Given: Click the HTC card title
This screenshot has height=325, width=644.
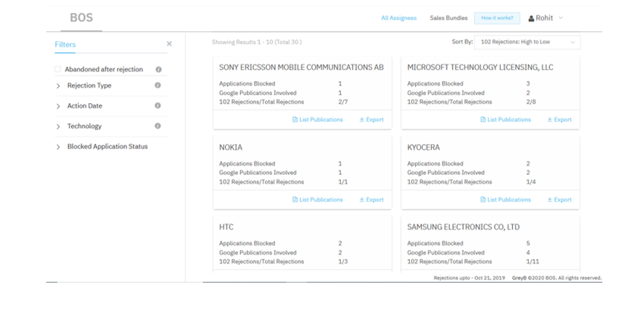Looking at the screenshot, I should tap(227, 227).
